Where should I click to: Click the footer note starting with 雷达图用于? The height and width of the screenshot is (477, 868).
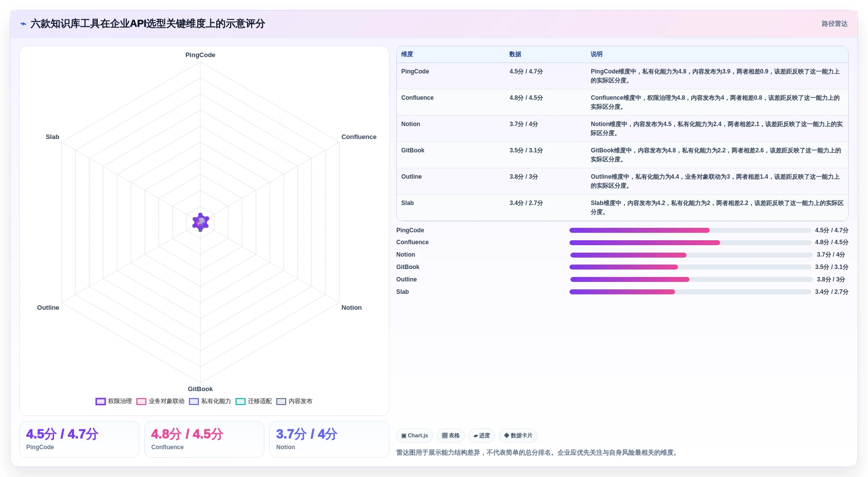[x=538, y=453]
